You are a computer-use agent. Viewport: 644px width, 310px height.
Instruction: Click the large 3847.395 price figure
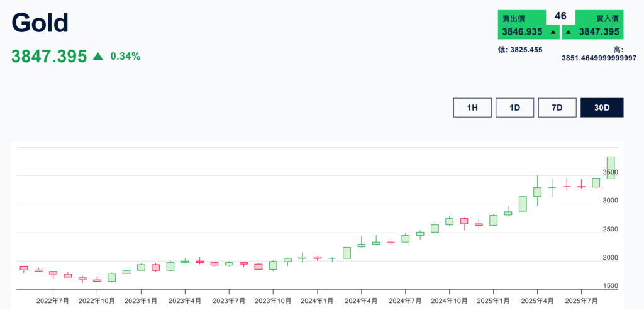pyautogui.click(x=49, y=57)
